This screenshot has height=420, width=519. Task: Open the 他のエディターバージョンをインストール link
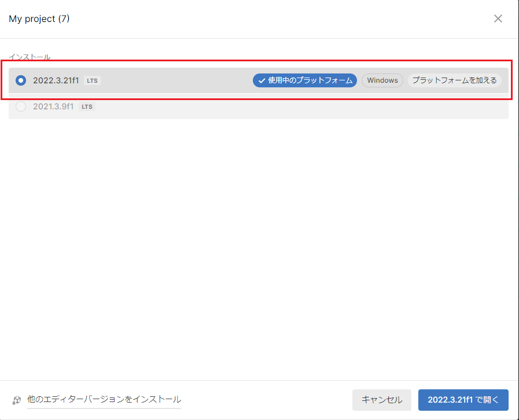(104, 399)
